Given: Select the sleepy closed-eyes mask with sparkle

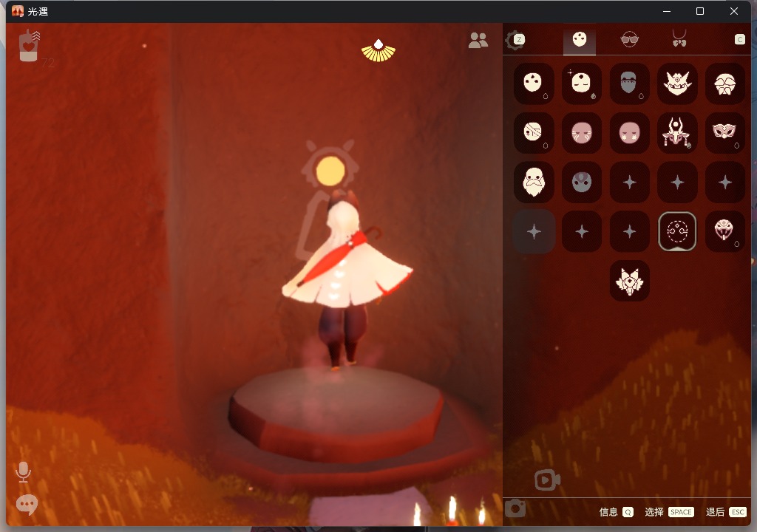Looking at the screenshot, I should pyautogui.click(x=581, y=83).
